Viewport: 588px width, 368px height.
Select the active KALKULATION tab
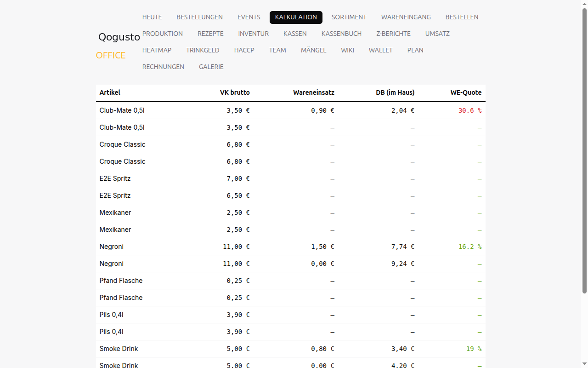[296, 17]
